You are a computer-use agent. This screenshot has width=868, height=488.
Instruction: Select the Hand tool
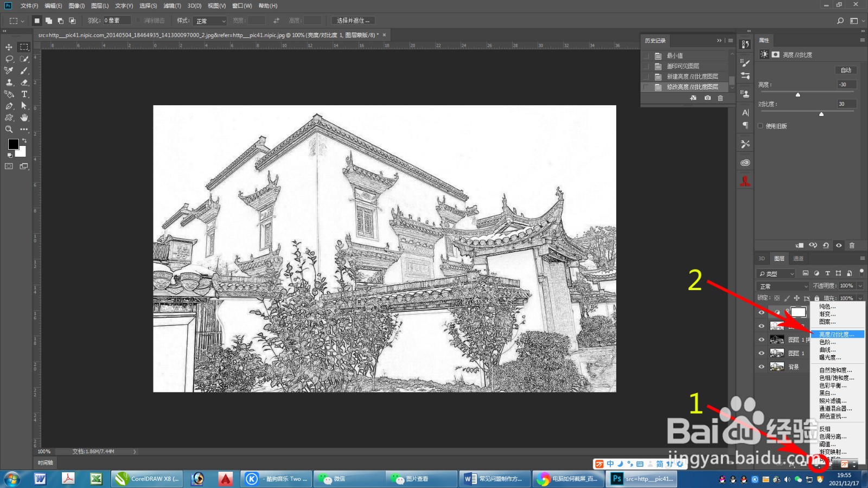click(x=24, y=118)
